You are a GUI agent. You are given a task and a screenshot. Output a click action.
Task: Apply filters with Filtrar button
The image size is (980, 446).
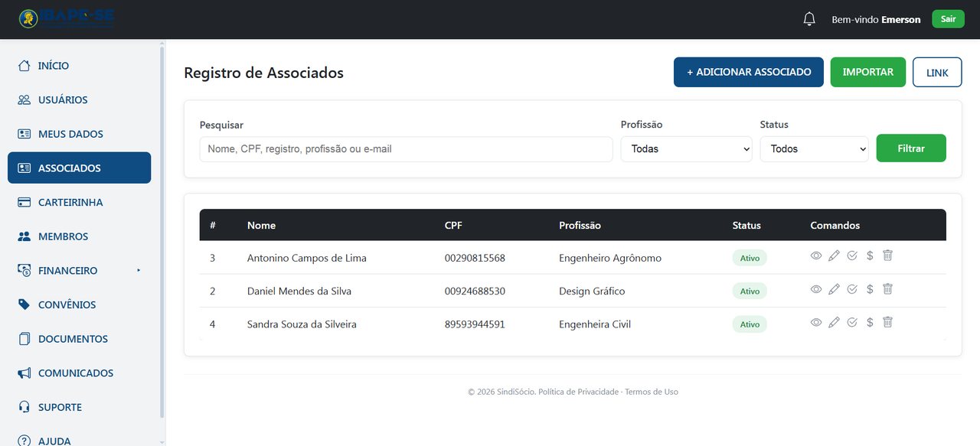pos(911,148)
